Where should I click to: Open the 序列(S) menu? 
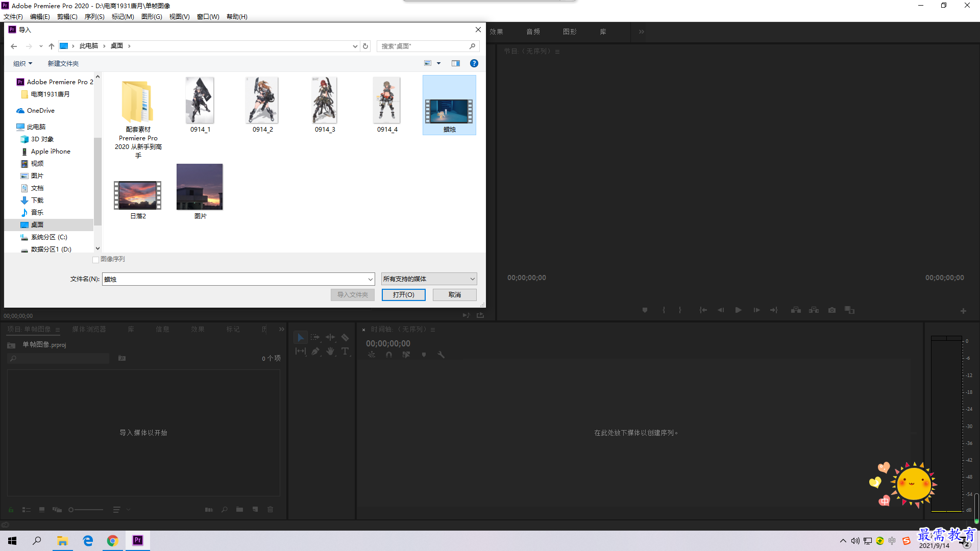coord(94,17)
